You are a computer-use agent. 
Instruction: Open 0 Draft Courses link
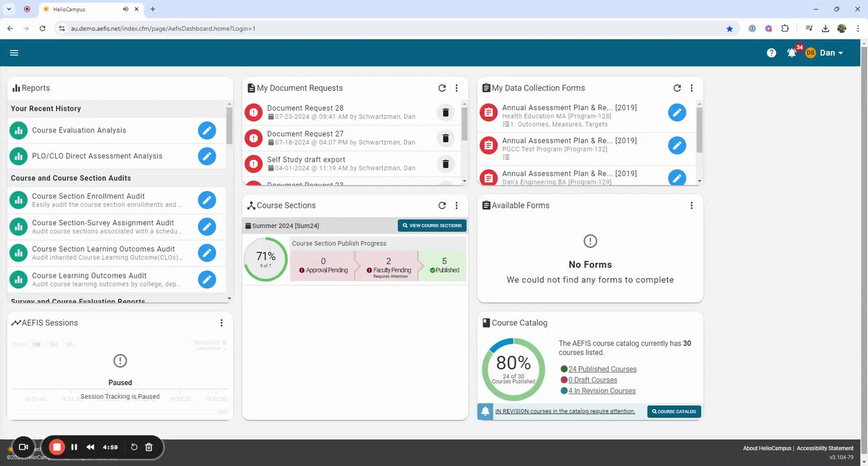tap(593, 380)
